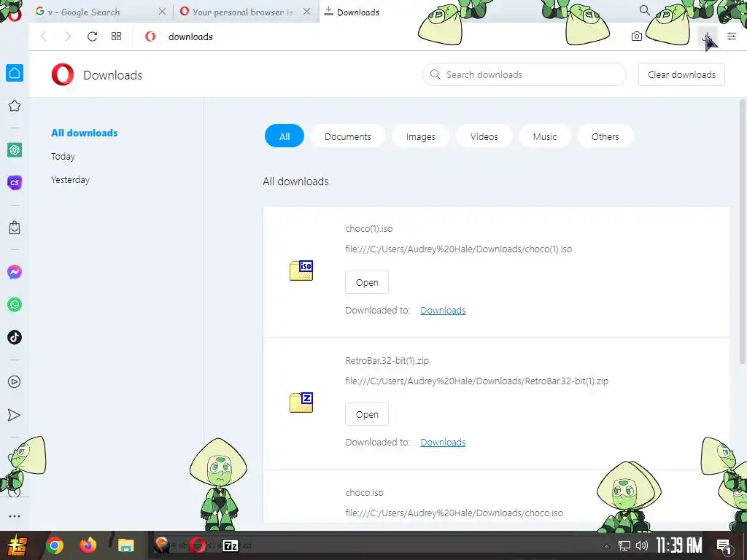Open the sidebar Home icon
Screen dimensions: 747x560
coord(15,73)
